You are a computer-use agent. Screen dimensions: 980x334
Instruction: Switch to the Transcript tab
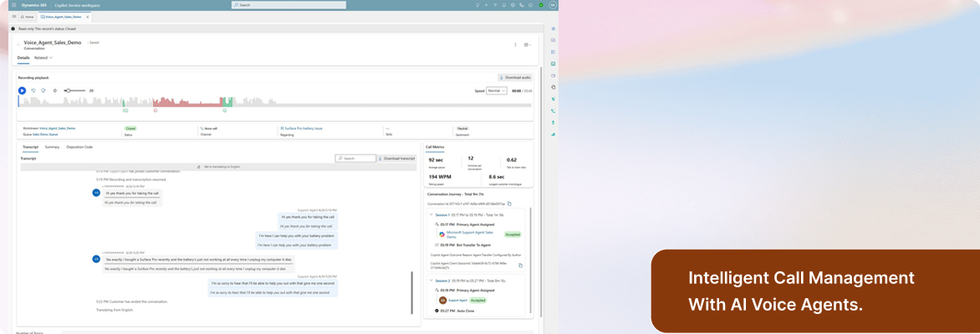31,147
